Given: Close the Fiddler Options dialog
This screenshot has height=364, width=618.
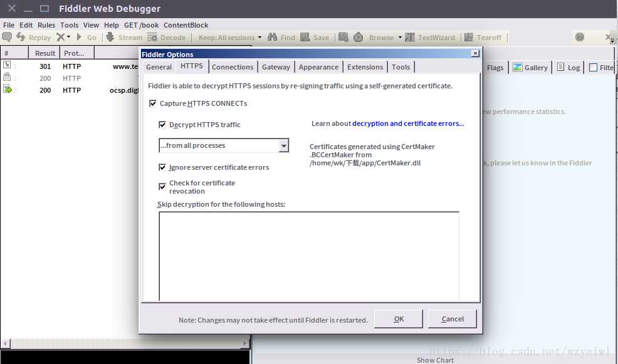Looking at the screenshot, I should (x=475, y=53).
